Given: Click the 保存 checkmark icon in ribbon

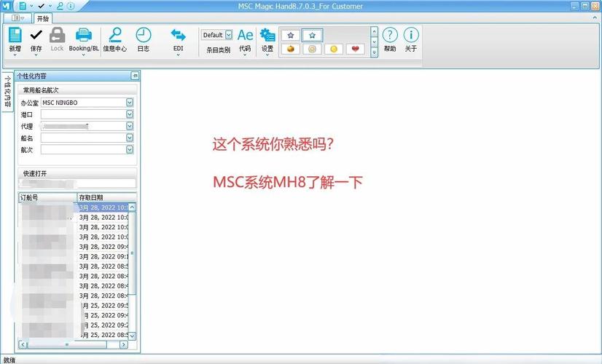Looking at the screenshot, I should pyautogui.click(x=36, y=35).
